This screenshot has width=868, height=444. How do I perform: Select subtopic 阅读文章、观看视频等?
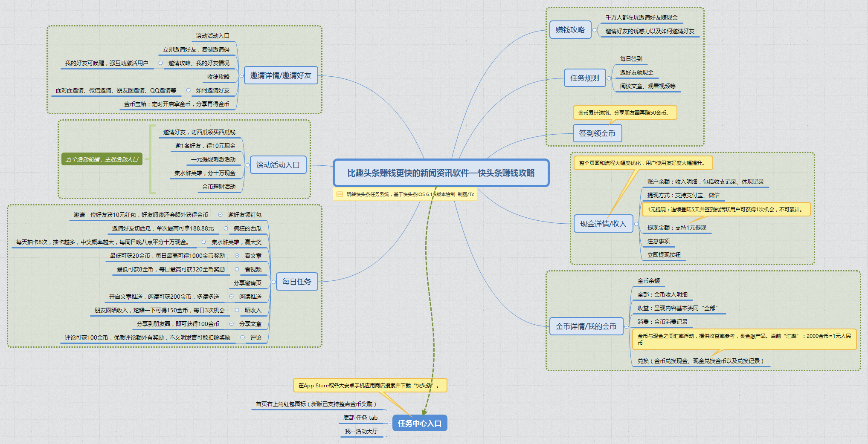(x=647, y=86)
